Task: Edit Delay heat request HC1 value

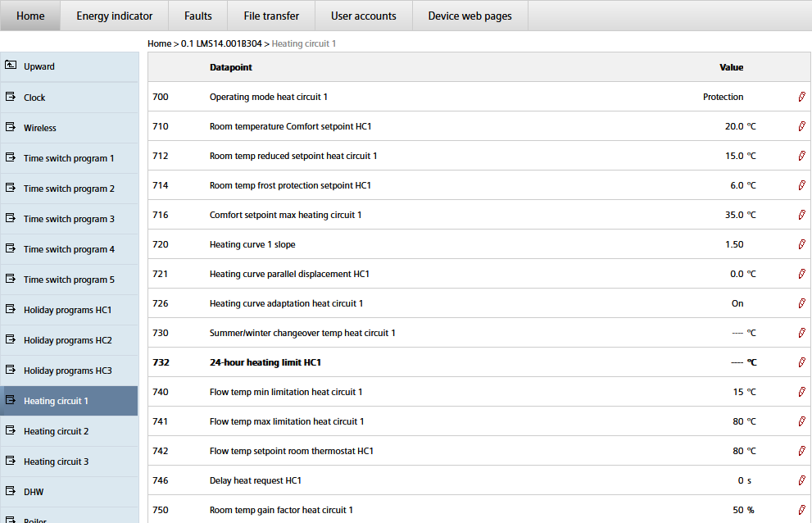Action: click(801, 480)
